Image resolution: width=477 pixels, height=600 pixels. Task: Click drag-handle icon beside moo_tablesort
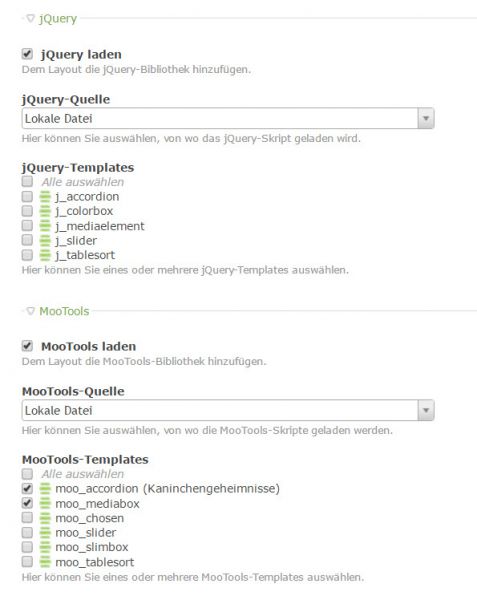coord(45,562)
